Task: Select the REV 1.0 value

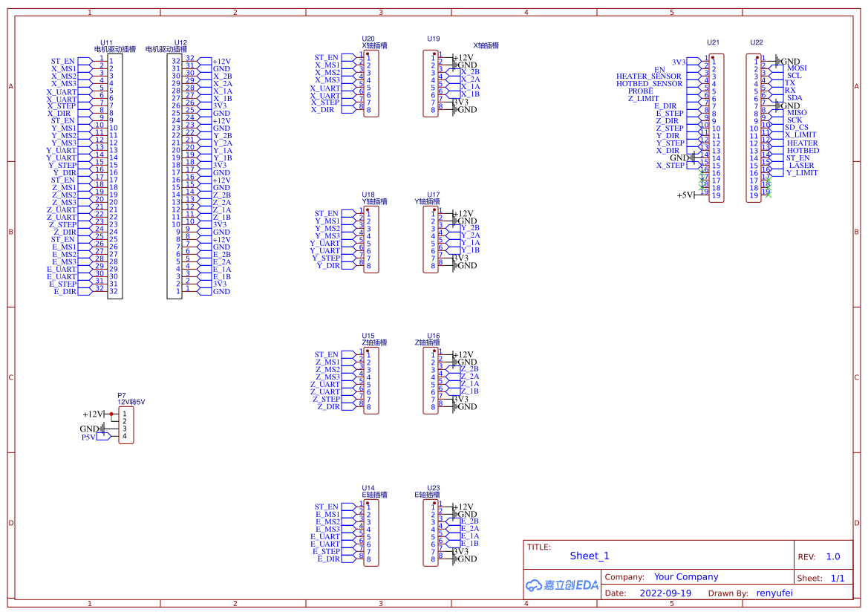Action: click(x=833, y=557)
